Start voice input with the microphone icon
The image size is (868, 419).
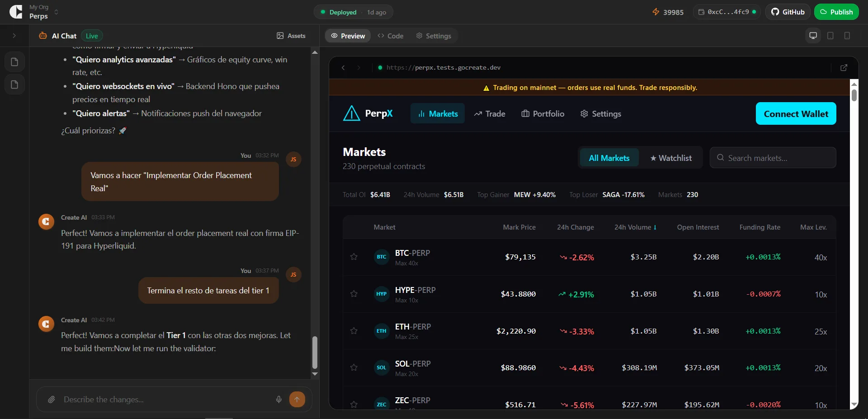278,400
